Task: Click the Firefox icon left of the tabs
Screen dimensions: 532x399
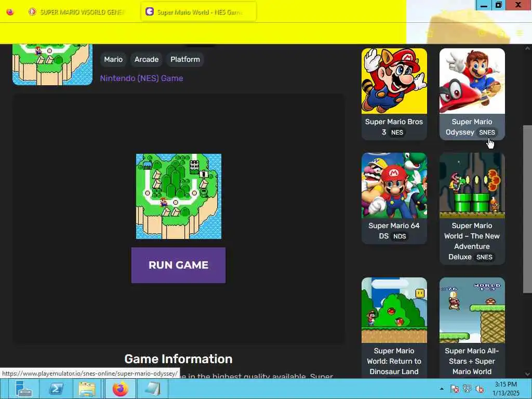Action: tap(10, 12)
